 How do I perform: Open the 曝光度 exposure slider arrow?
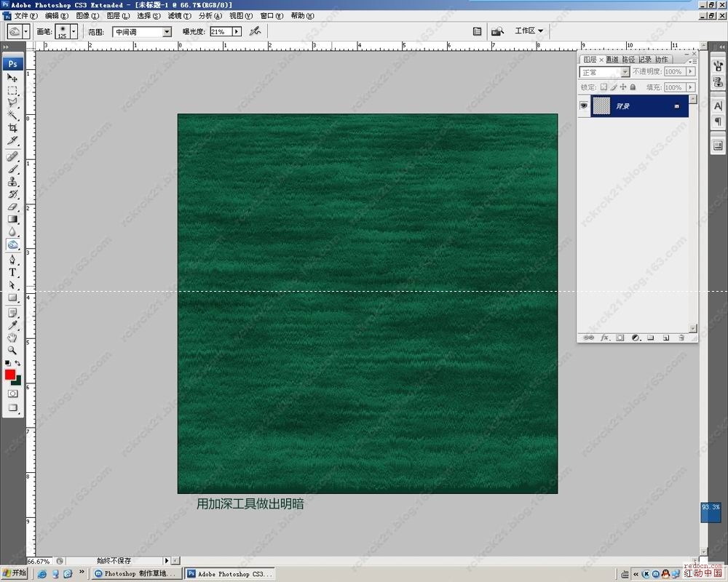pyautogui.click(x=237, y=31)
